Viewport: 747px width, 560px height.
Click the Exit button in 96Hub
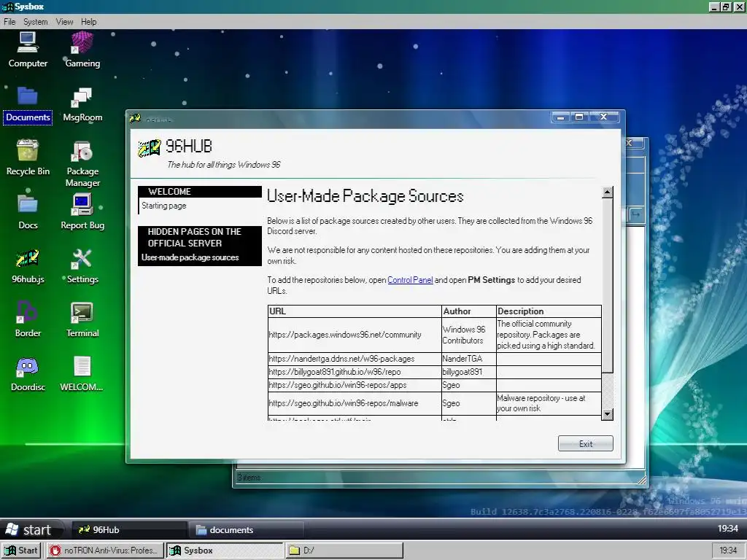(586, 443)
